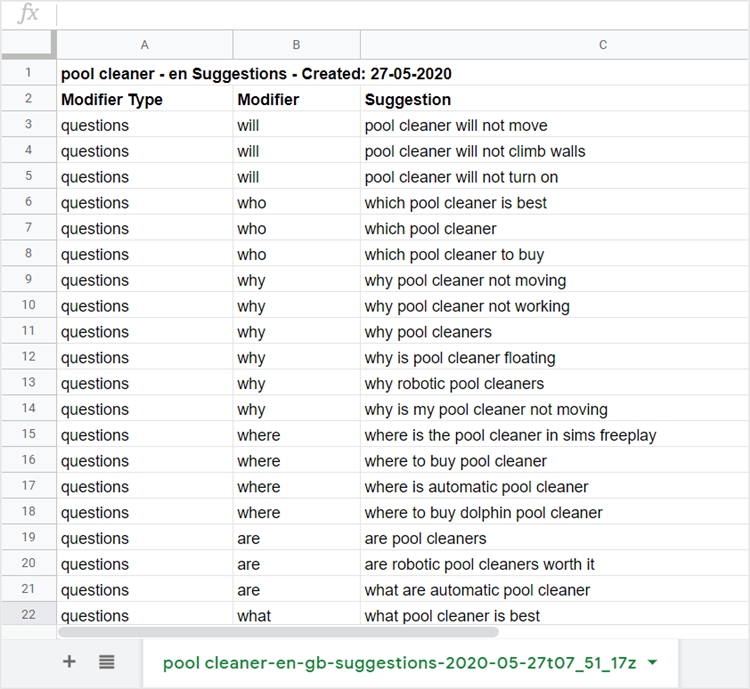Open the all sheets list icon

pos(107,662)
